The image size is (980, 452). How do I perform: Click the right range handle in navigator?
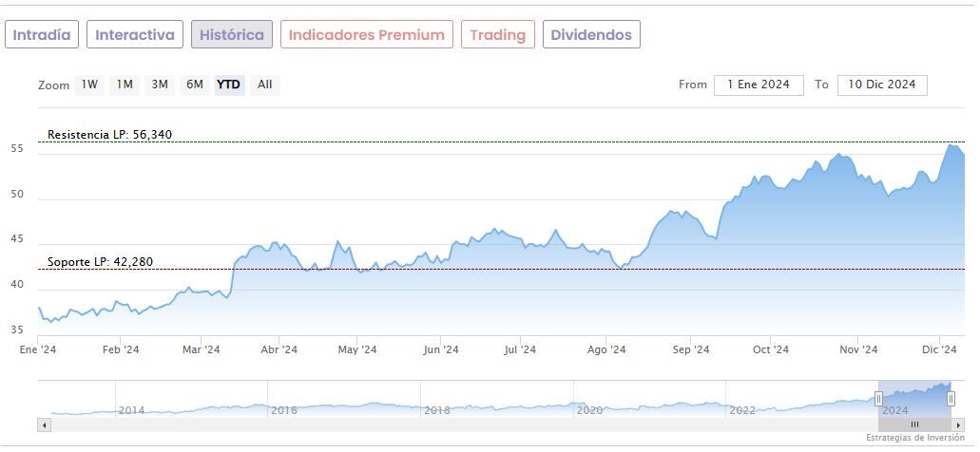pos(951,399)
